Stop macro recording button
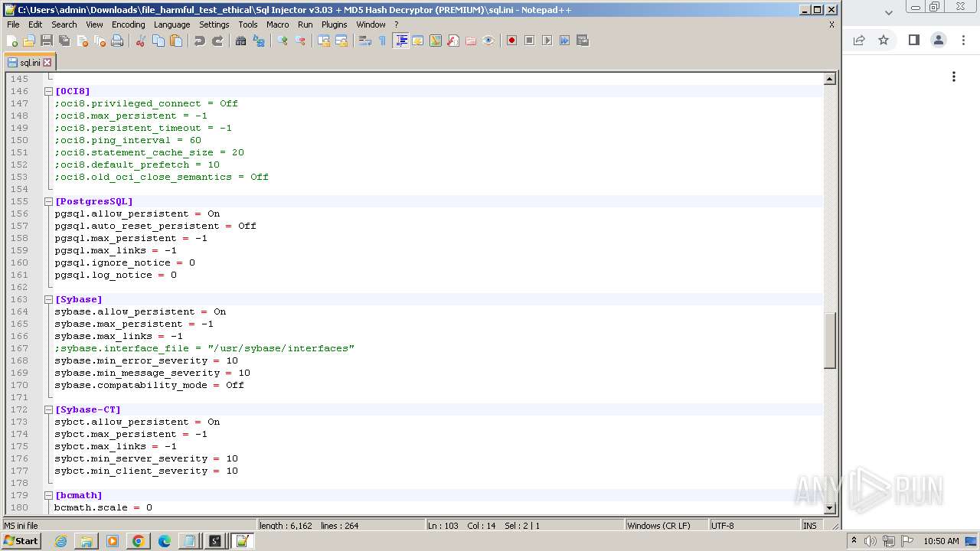 [530, 41]
